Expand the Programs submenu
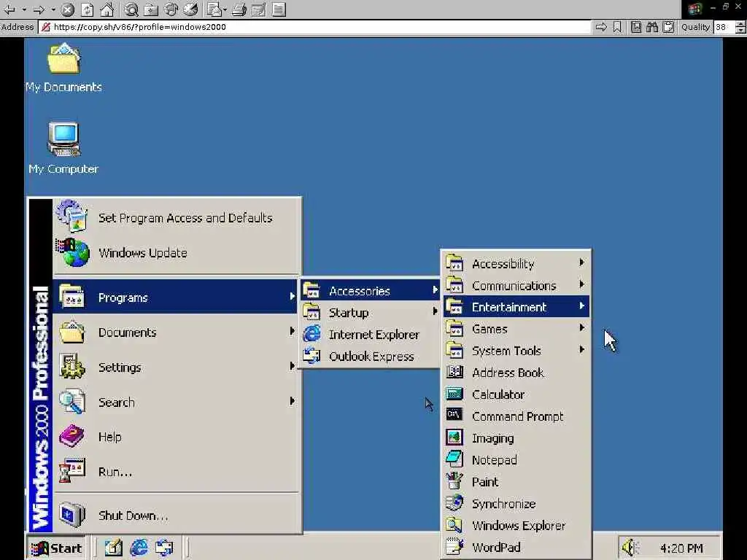The image size is (747, 560). coord(175,297)
